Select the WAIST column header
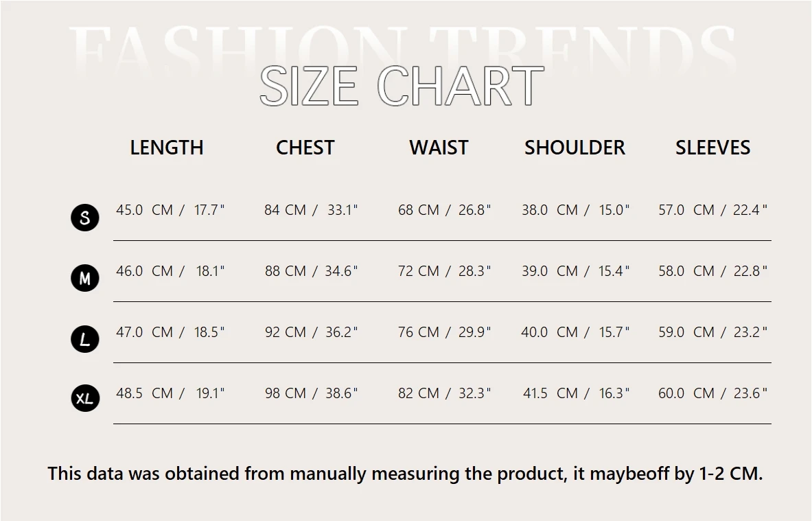The height and width of the screenshot is (521, 812). pyautogui.click(x=439, y=148)
